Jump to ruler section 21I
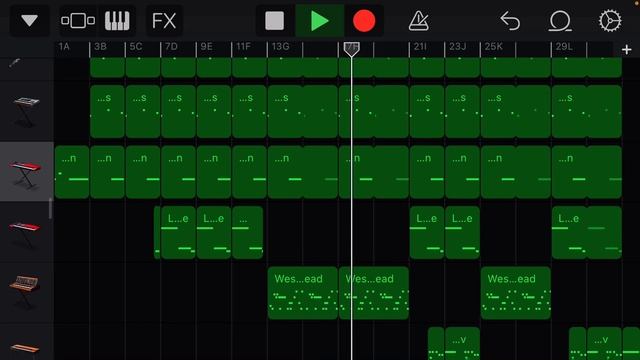Viewport: 640px width, 360px height. (420, 47)
